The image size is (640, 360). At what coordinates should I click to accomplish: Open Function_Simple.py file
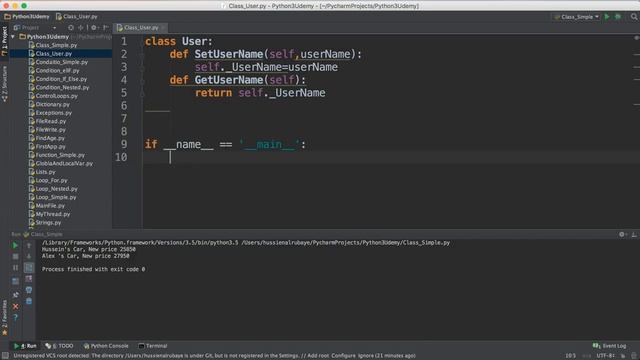point(57,155)
